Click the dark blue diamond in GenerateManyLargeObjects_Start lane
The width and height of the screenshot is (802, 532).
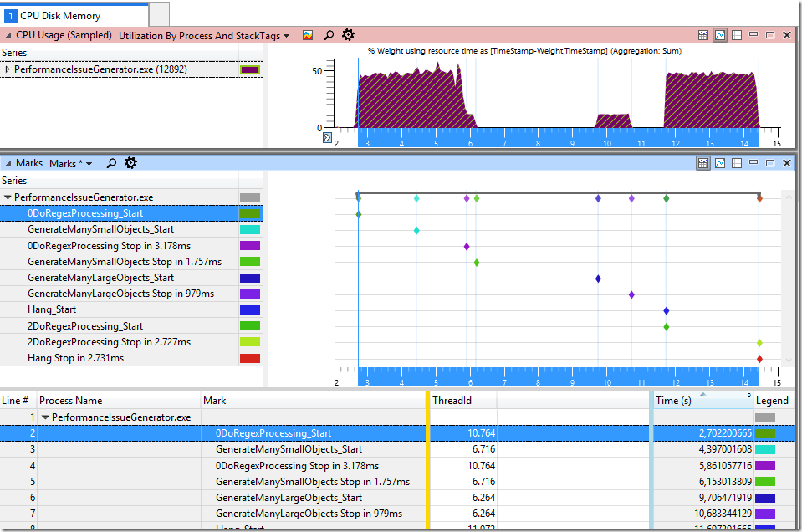pyautogui.click(x=598, y=279)
